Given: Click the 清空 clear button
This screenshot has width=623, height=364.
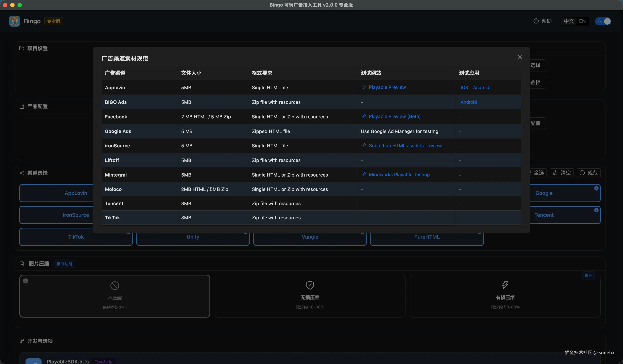Looking at the screenshot, I should point(561,173).
